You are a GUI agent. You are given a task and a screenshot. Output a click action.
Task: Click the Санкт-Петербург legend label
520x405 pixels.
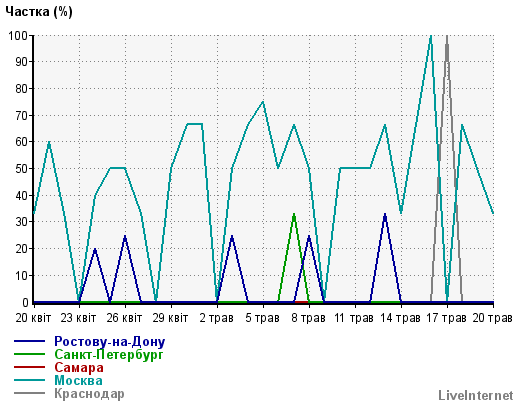tap(109, 354)
